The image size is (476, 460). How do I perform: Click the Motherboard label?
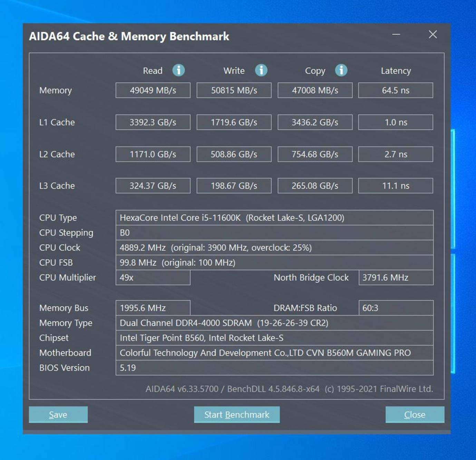[65, 353]
